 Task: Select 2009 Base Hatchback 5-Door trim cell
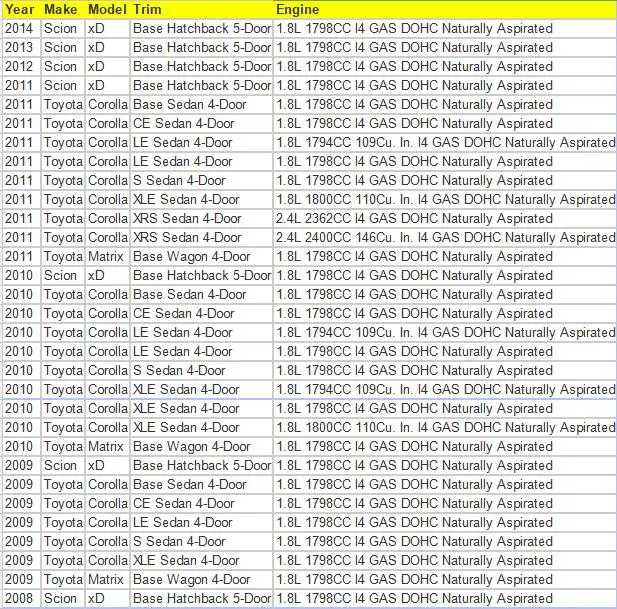(201, 465)
